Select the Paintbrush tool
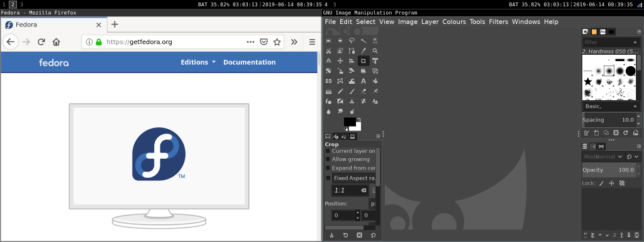Viewport: 644px width, 242px height. 352,91
